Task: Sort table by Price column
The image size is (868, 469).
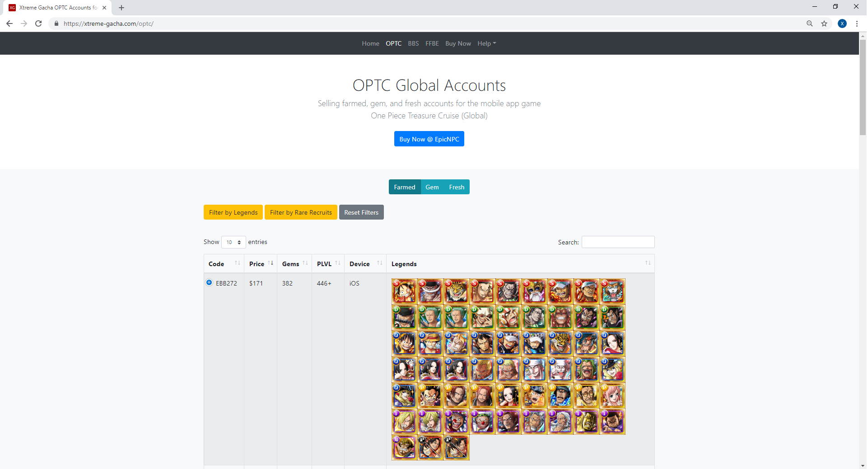Action: point(261,264)
